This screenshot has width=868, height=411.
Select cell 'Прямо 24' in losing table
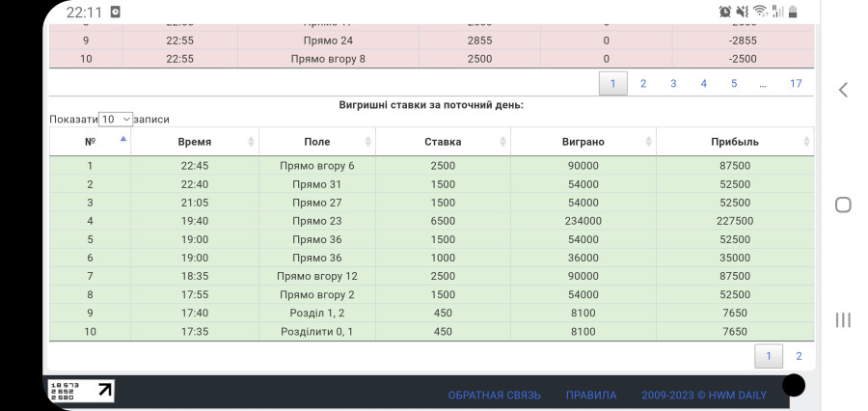[328, 41]
